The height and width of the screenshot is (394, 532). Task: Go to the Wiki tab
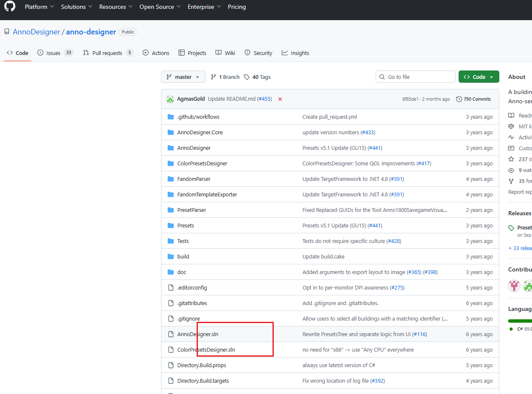225,53
